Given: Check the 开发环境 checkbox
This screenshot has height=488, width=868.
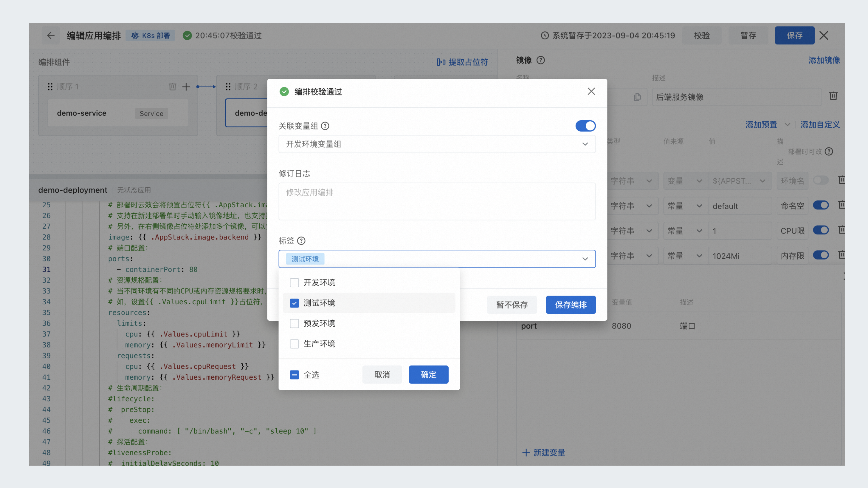Looking at the screenshot, I should click(294, 282).
